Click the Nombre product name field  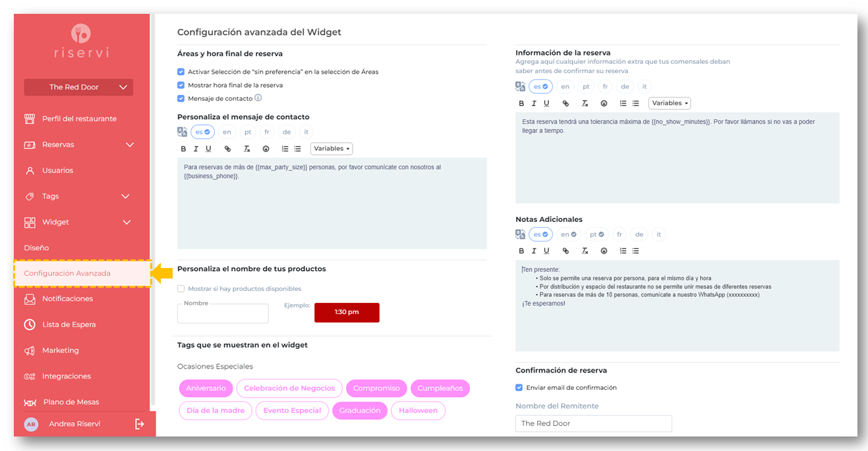click(223, 313)
